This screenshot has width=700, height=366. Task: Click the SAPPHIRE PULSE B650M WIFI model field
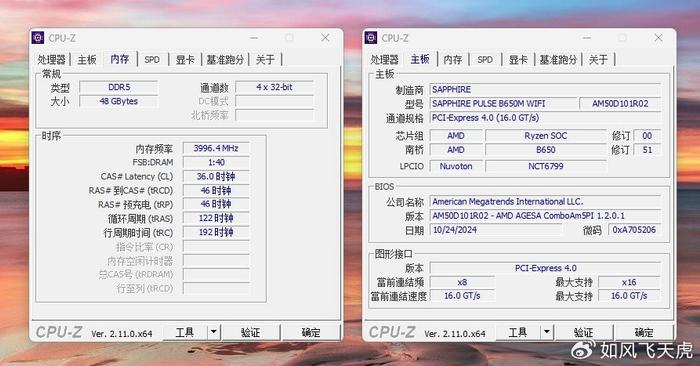(503, 104)
